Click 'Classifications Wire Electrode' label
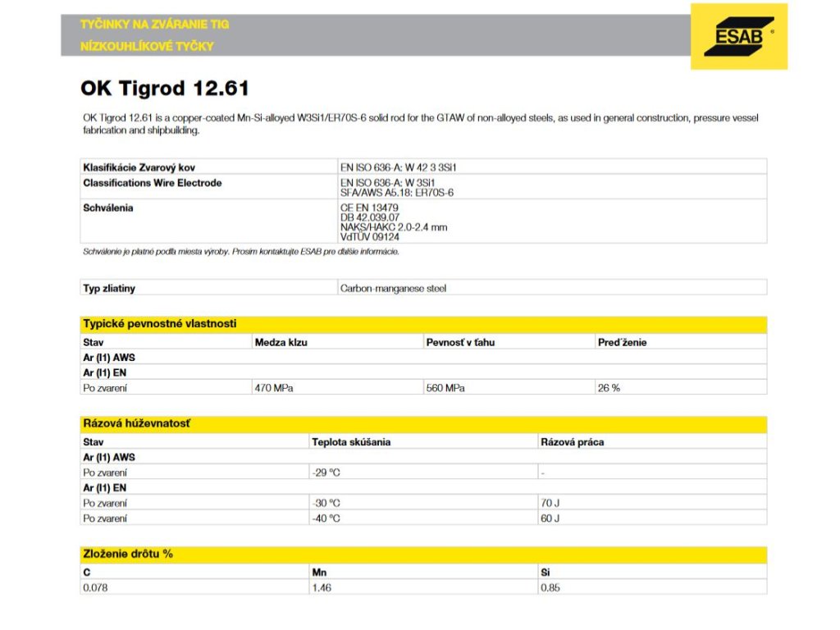Image resolution: width=840 pixels, height=630 pixels. [152, 183]
